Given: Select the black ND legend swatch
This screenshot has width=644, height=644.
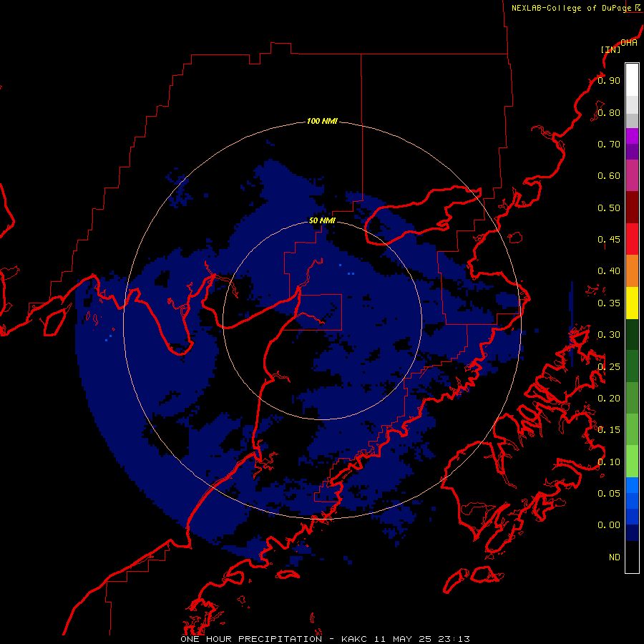Looking at the screenshot, I should 632,557.
